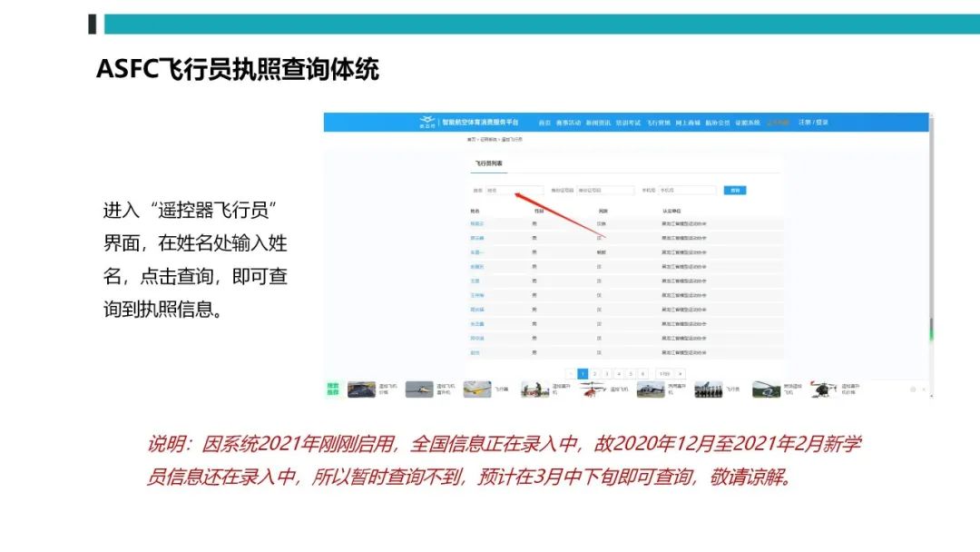
Task: Open the 航协会员 navigation item
Action: (718, 123)
